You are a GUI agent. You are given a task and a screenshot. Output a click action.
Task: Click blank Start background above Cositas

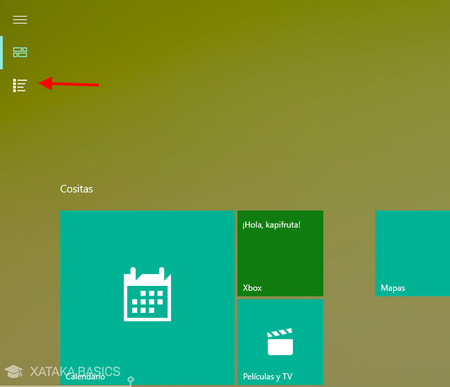coord(233,117)
